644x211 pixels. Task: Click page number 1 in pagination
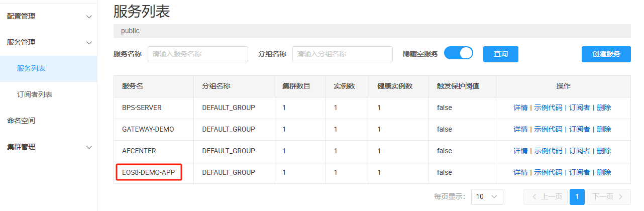click(577, 196)
